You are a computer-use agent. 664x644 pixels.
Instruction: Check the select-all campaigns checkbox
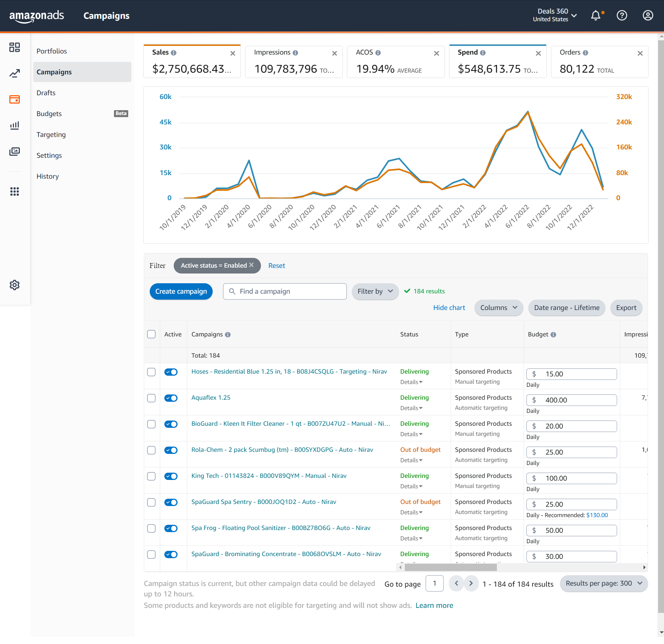pos(151,334)
